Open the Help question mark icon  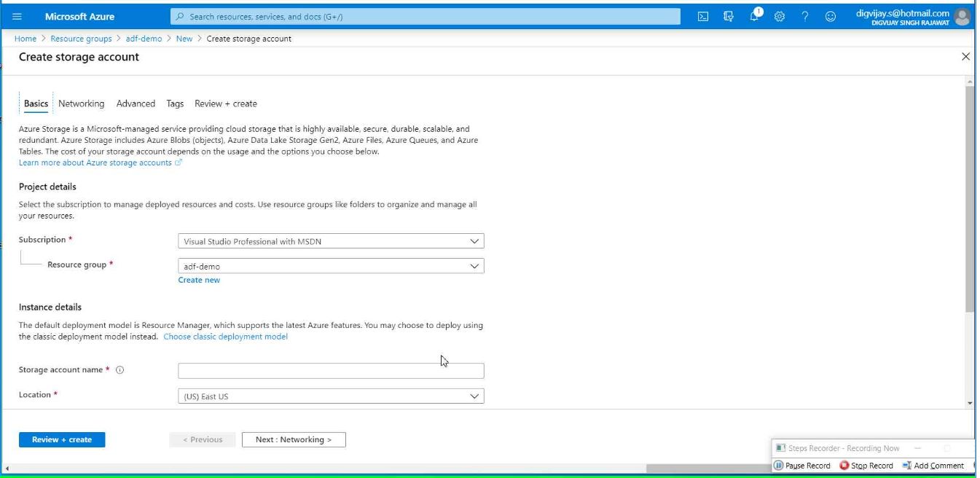pyautogui.click(x=805, y=16)
